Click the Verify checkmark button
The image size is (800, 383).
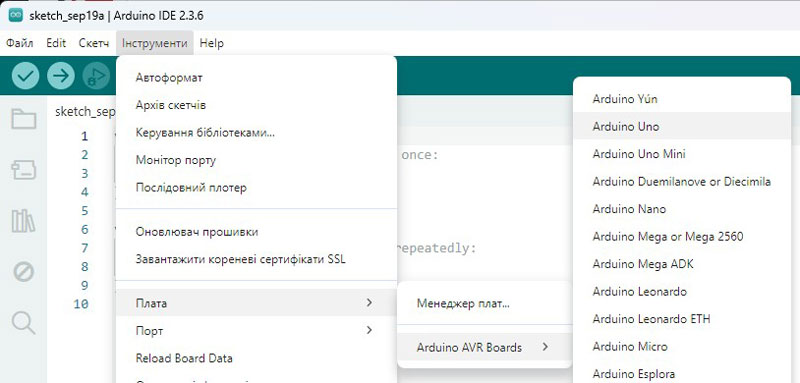point(25,76)
